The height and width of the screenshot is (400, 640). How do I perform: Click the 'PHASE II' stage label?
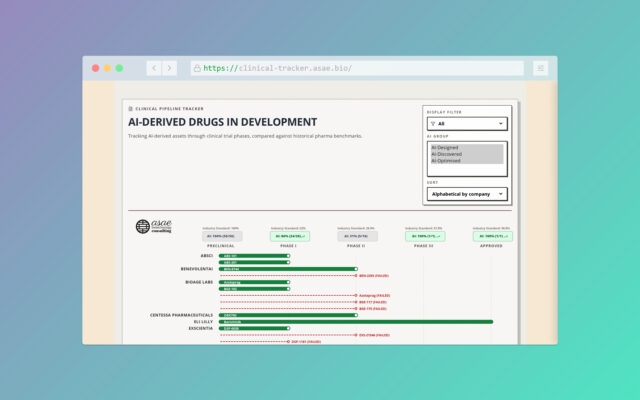point(356,246)
